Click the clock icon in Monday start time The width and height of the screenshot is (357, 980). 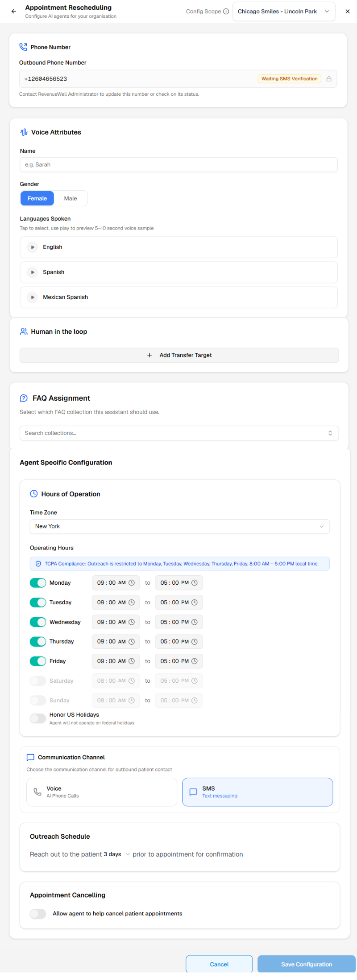132,583
